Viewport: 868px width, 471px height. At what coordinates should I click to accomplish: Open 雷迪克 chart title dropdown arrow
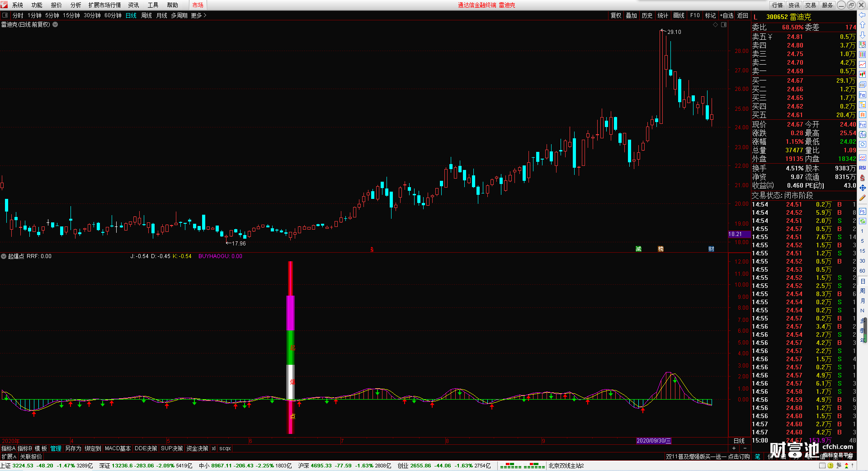click(55, 24)
